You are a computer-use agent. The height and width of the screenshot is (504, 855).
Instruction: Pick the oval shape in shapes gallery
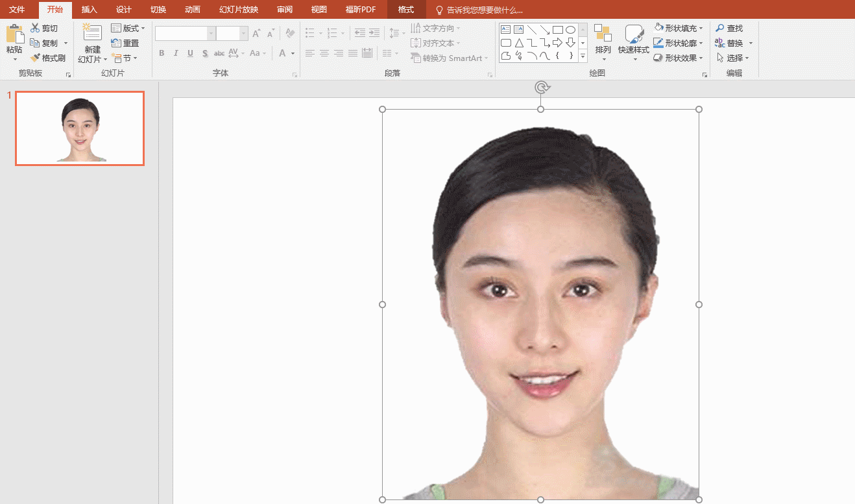tap(570, 30)
